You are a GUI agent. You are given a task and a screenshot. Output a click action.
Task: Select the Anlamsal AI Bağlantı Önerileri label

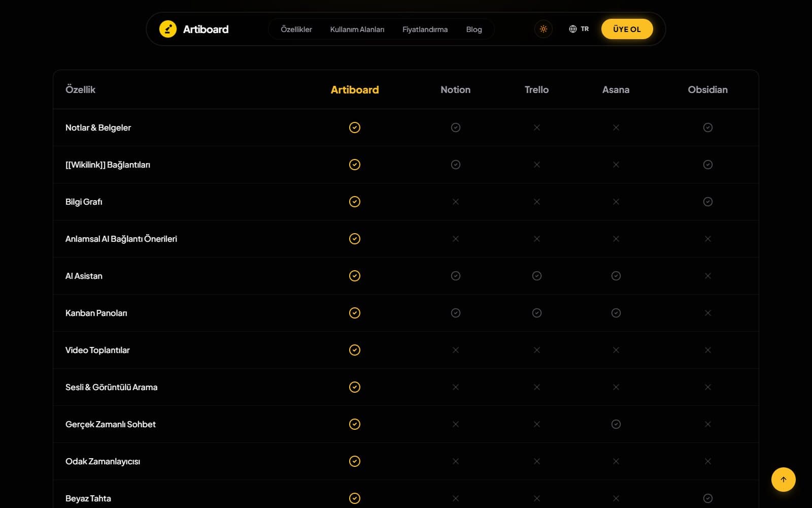pyautogui.click(x=121, y=239)
